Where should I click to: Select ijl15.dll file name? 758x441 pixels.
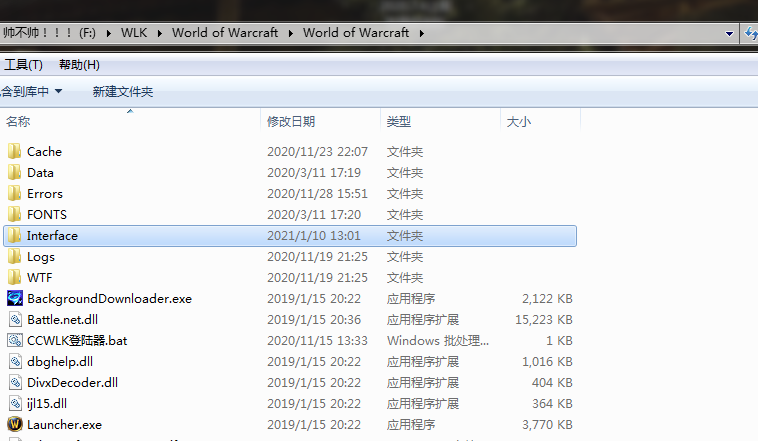click(47, 404)
